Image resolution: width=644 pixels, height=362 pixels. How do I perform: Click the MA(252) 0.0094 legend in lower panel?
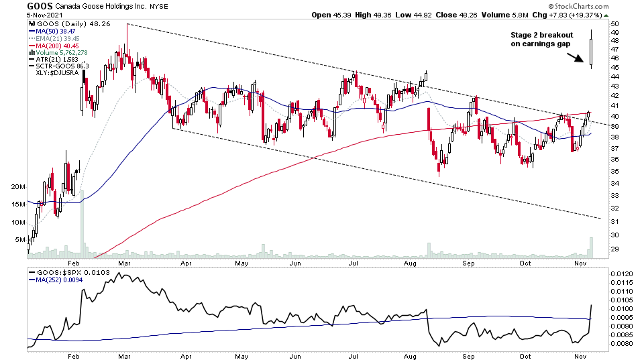56,280
